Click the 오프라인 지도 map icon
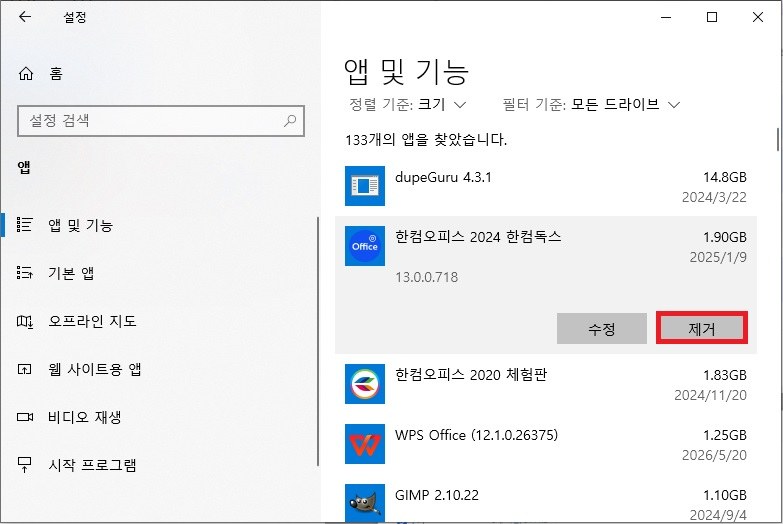The width and height of the screenshot is (783, 524). pyautogui.click(x=24, y=321)
